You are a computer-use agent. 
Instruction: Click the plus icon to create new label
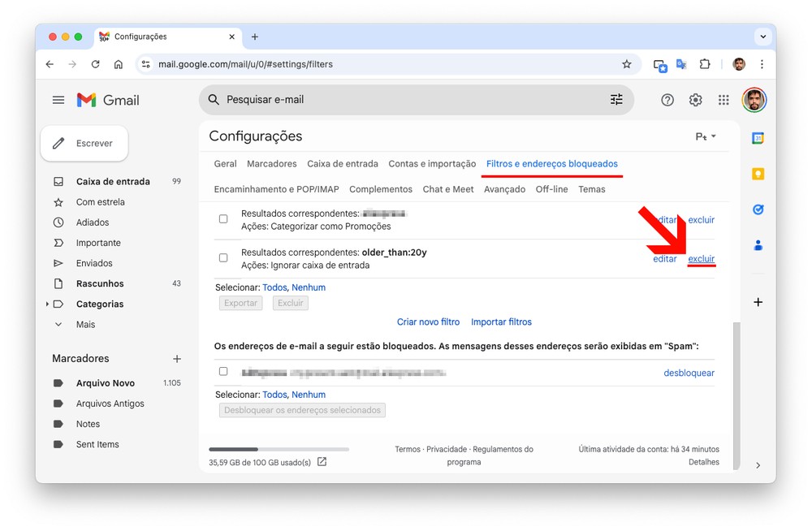coord(177,359)
